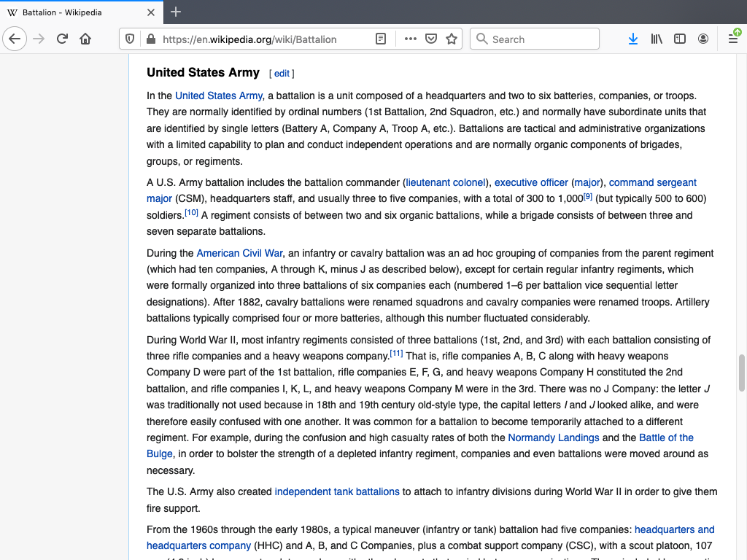Open a new tab with plus button
This screenshot has width=747, height=560.
click(x=176, y=12)
